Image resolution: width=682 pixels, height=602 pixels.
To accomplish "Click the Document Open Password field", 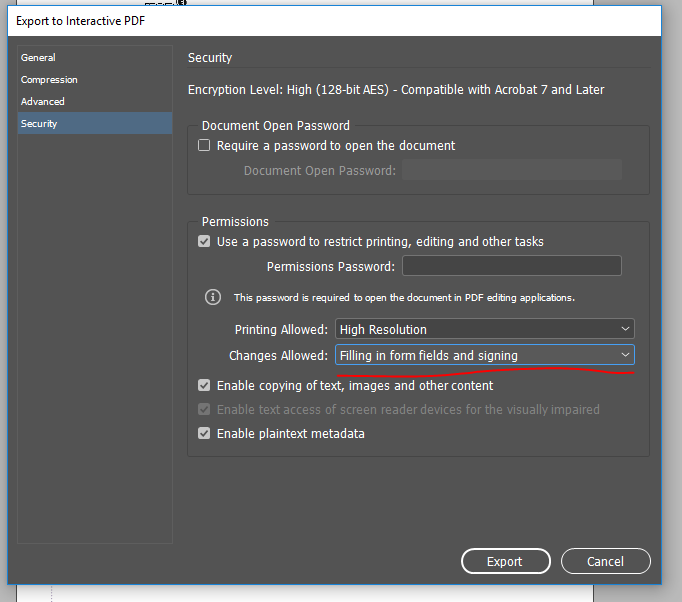I will (x=511, y=170).
